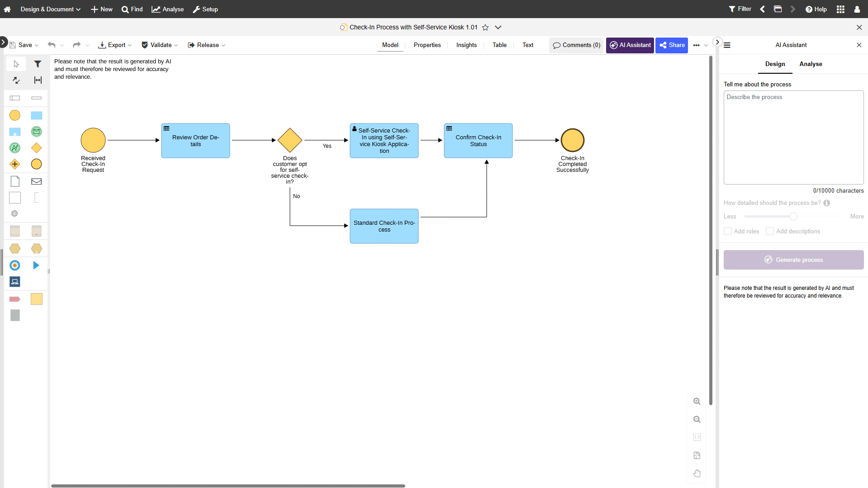Tick the Add descriptions checkbox
Viewport: 868px width, 488px height.
click(770, 232)
